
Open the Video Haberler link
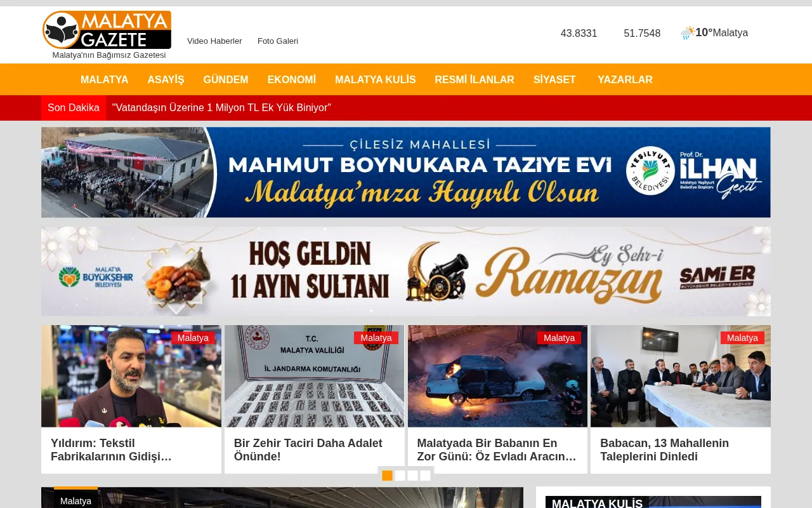point(214,41)
